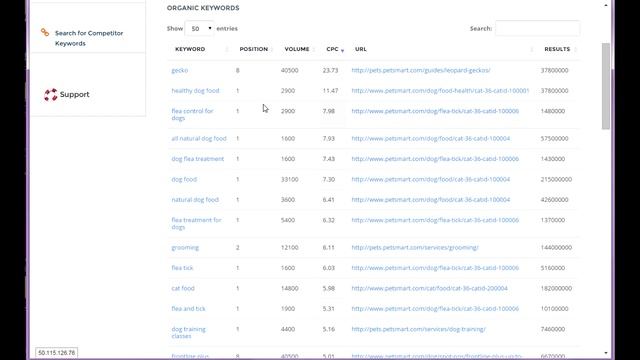The width and height of the screenshot is (640, 360).
Task: Sort table by POSITION column
Action: tap(253, 49)
